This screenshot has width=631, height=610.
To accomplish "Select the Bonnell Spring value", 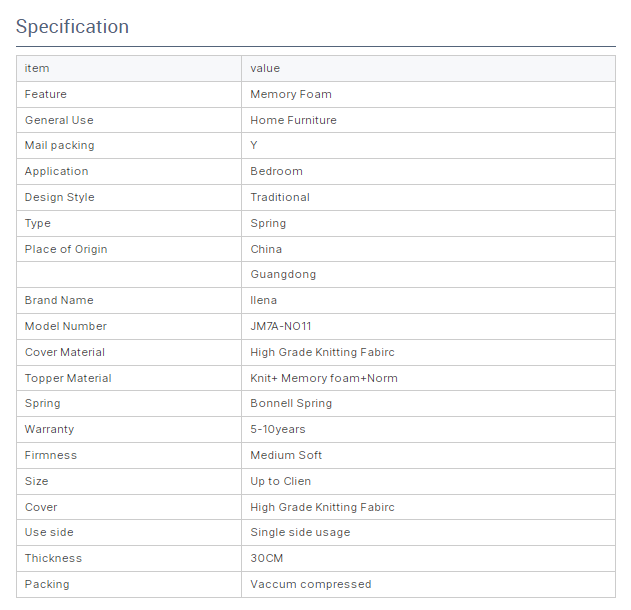I will tap(291, 403).
